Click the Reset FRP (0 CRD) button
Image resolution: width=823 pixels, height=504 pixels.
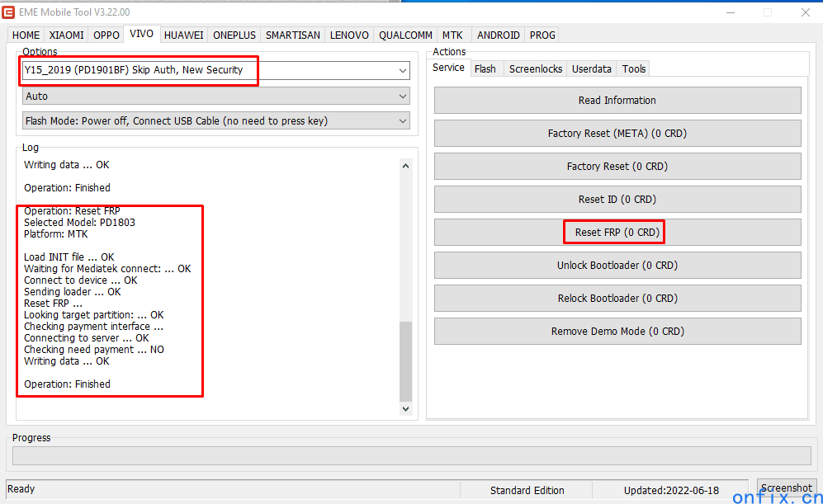tap(617, 233)
